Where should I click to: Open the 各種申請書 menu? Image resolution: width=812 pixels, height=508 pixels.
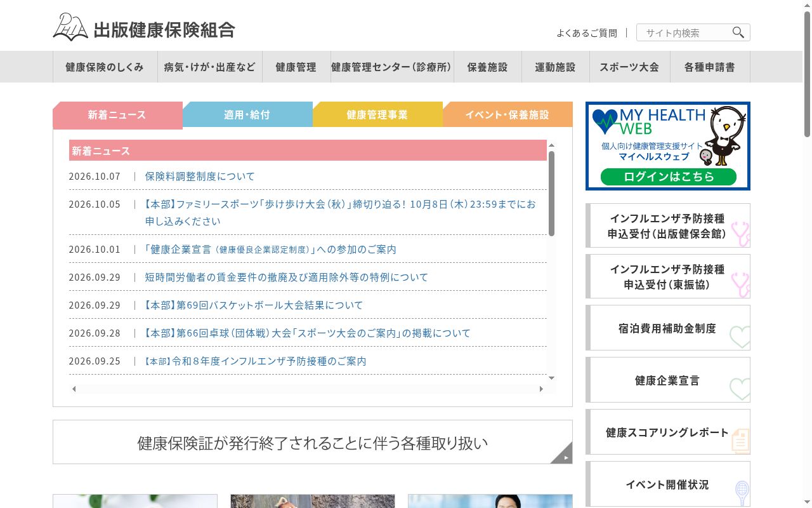point(710,67)
